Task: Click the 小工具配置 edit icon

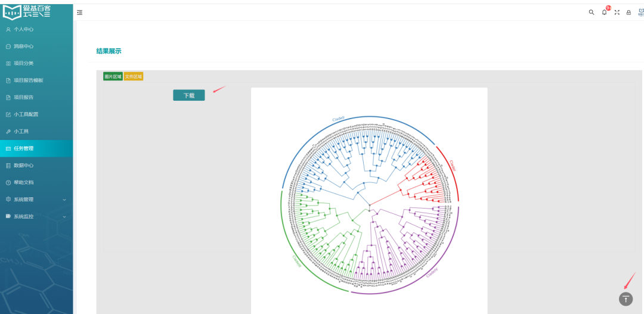Action: point(8,114)
